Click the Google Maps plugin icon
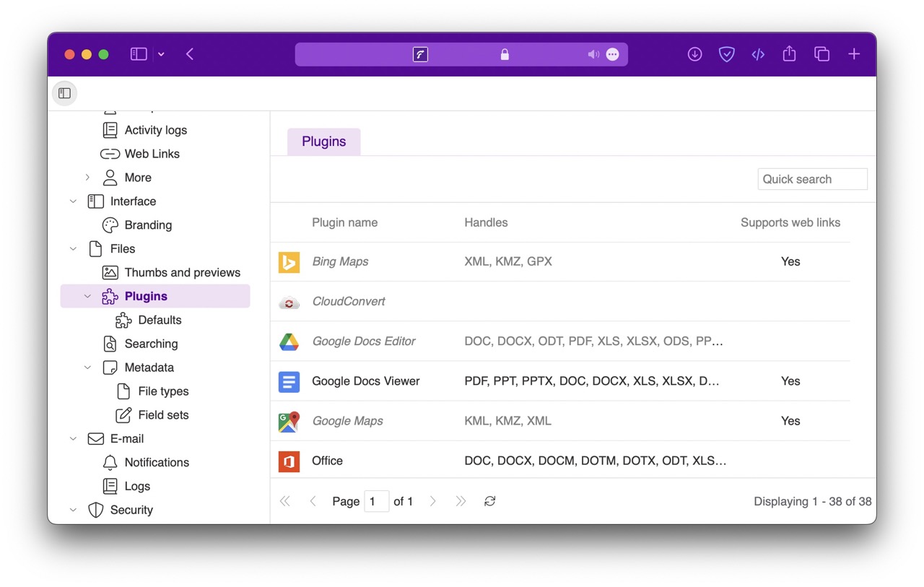924x587 pixels. 289,422
